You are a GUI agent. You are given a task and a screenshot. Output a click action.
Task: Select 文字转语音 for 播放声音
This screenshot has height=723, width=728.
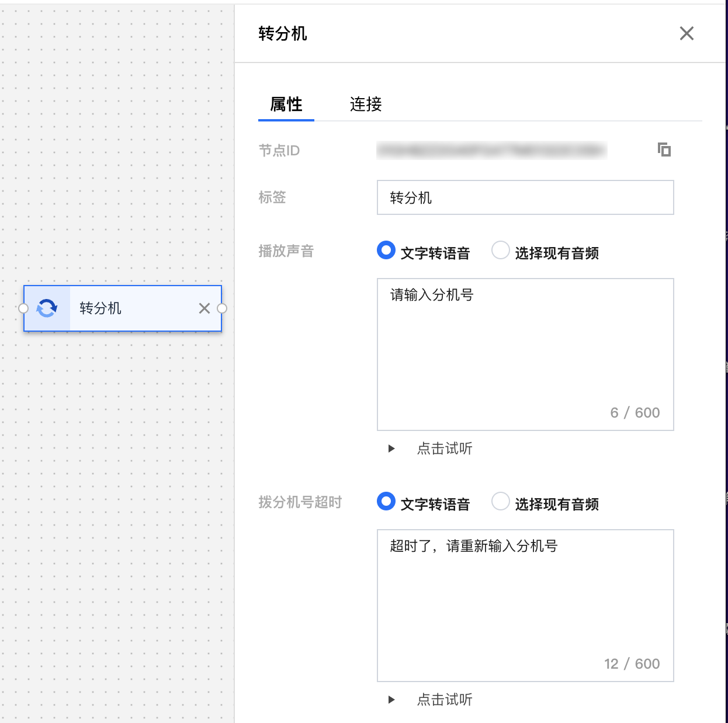386,251
